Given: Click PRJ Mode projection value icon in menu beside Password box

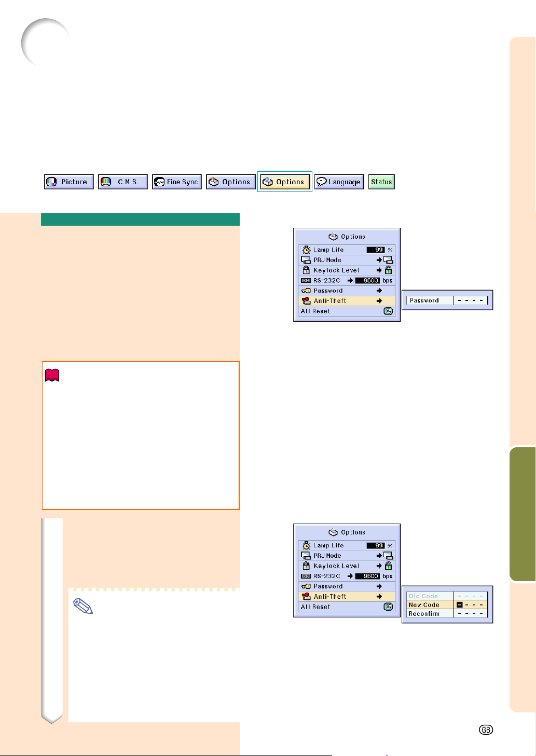Looking at the screenshot, I should pos(388,260).
